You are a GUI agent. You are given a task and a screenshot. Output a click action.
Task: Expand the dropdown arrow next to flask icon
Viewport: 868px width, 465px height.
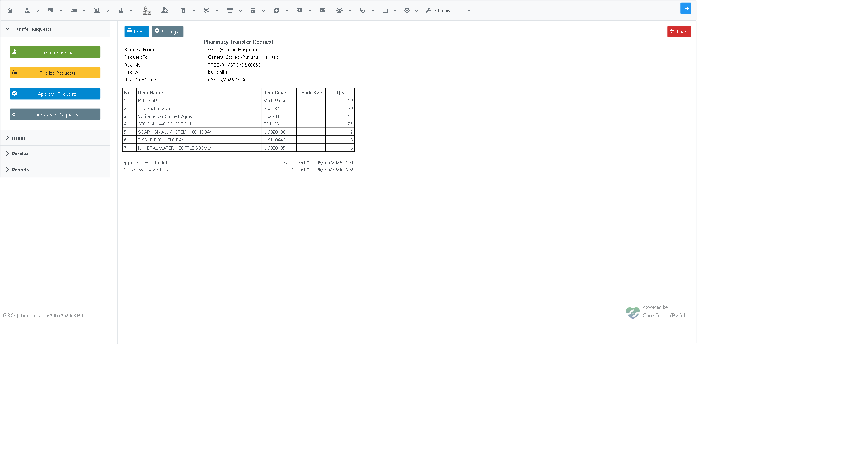click(131, 11)
